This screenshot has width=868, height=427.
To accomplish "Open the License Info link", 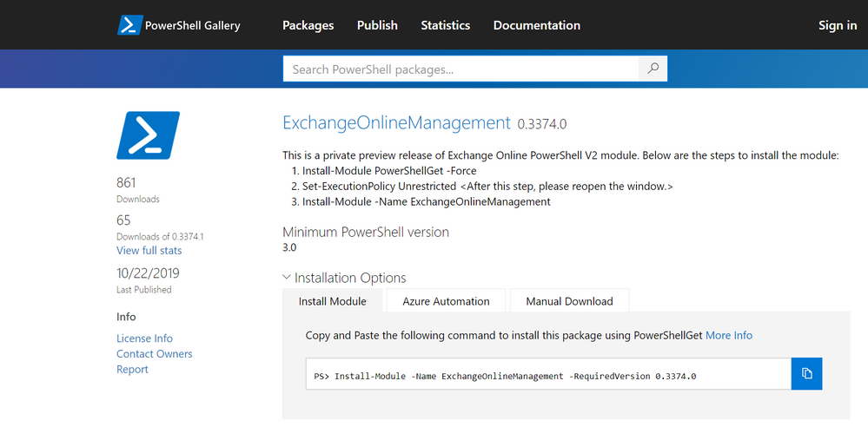I will point(144,338).
